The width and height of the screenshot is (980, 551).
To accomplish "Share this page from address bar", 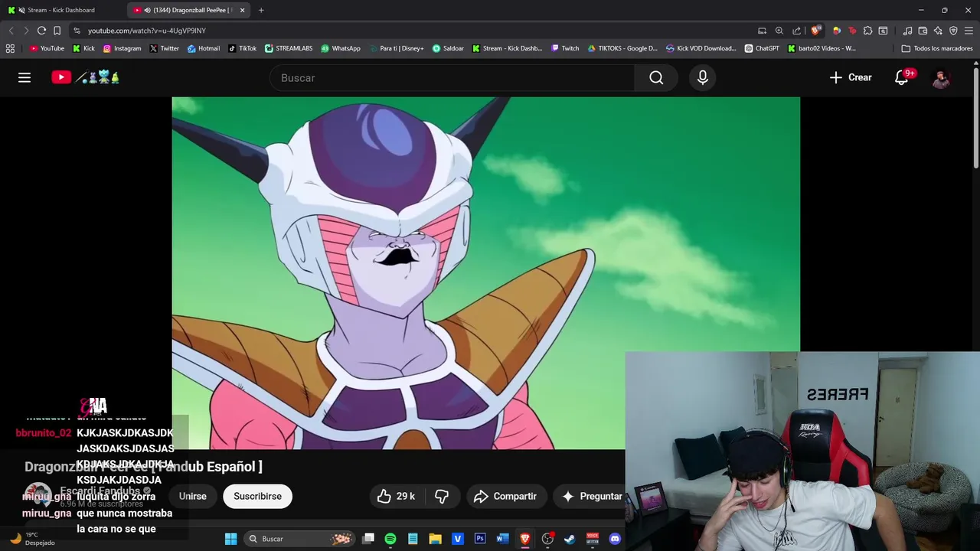I will (797, 31).
